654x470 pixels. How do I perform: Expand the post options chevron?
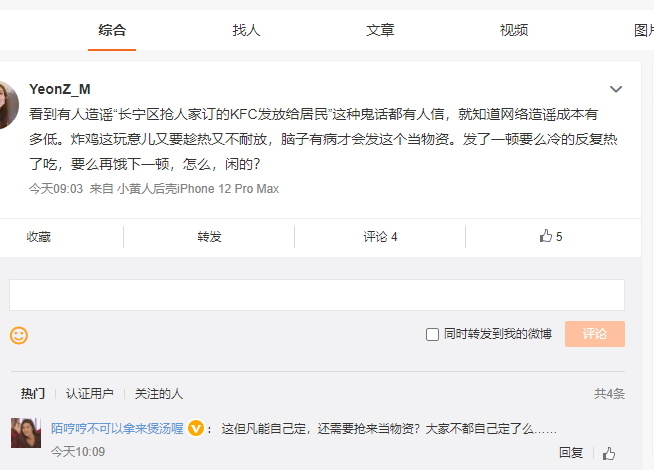(x=616, y=89)
